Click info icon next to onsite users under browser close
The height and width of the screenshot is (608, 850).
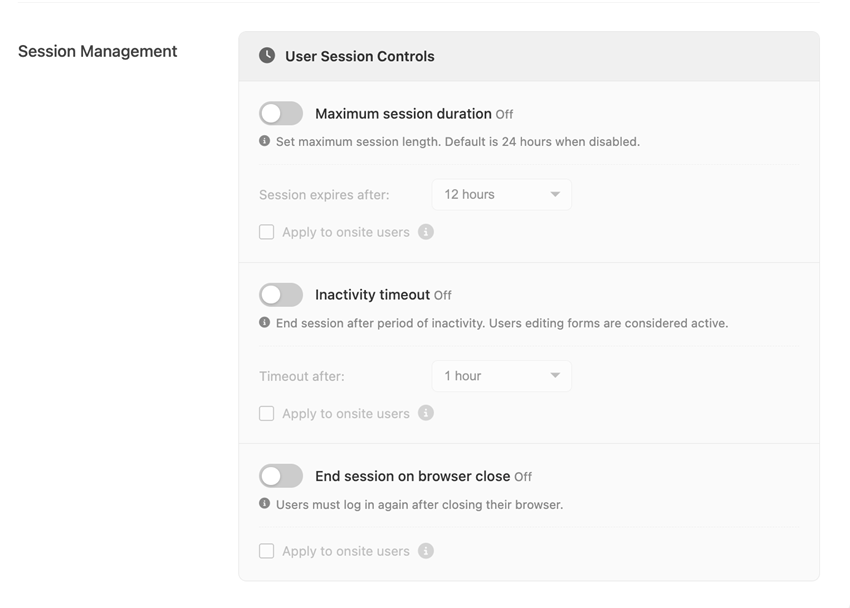[426, 551]
